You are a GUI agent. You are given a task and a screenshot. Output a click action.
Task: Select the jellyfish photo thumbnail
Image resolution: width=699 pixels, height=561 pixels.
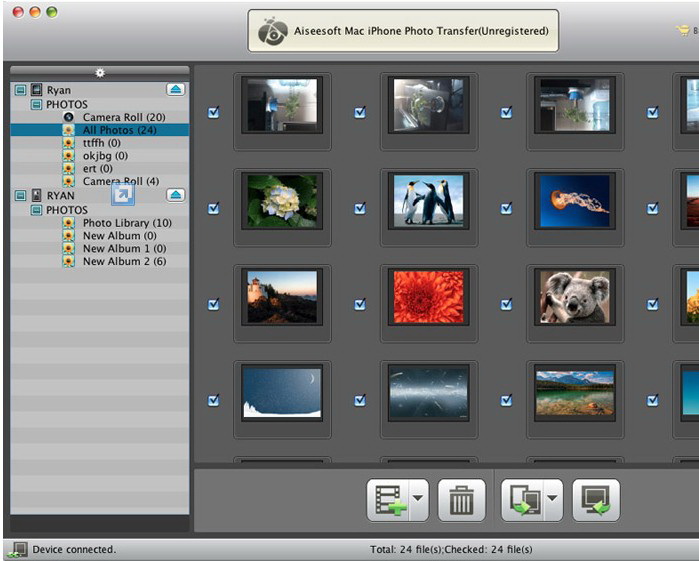574,200
